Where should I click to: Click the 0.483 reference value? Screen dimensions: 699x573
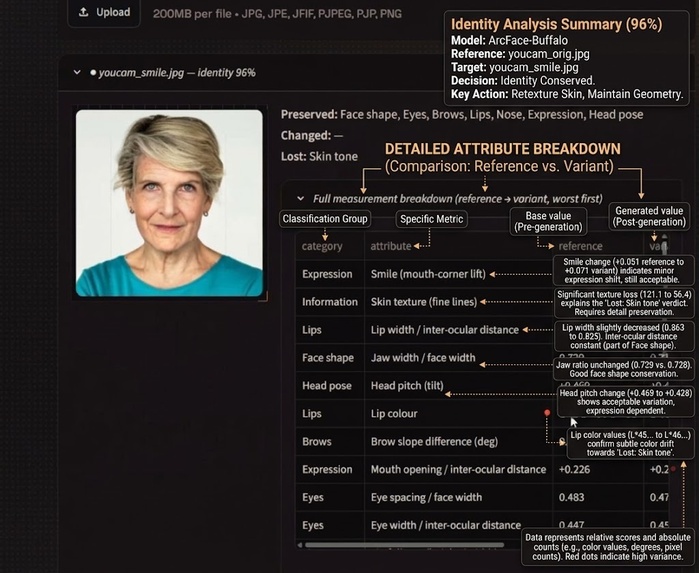[x=571, y=497]
